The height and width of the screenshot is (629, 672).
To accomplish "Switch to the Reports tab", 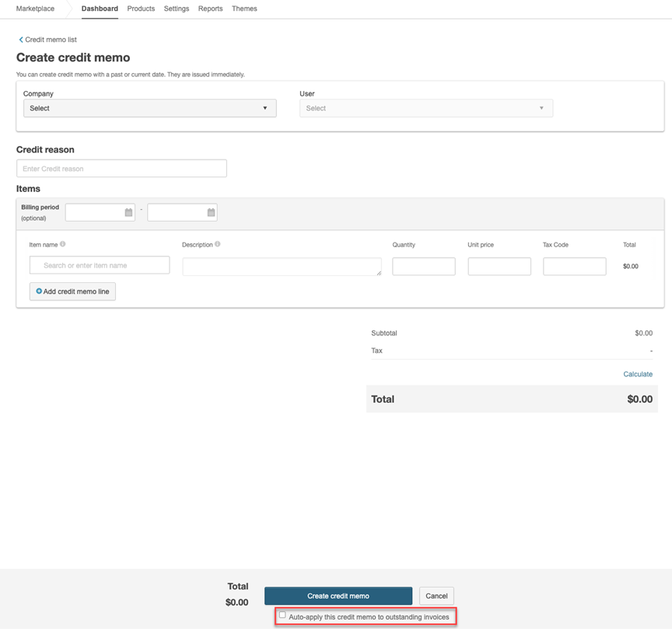I will coord(211,9).
